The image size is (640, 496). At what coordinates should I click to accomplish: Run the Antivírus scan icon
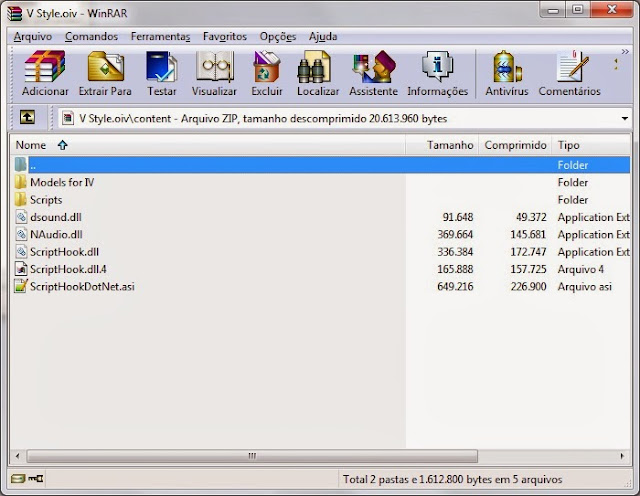507,67
